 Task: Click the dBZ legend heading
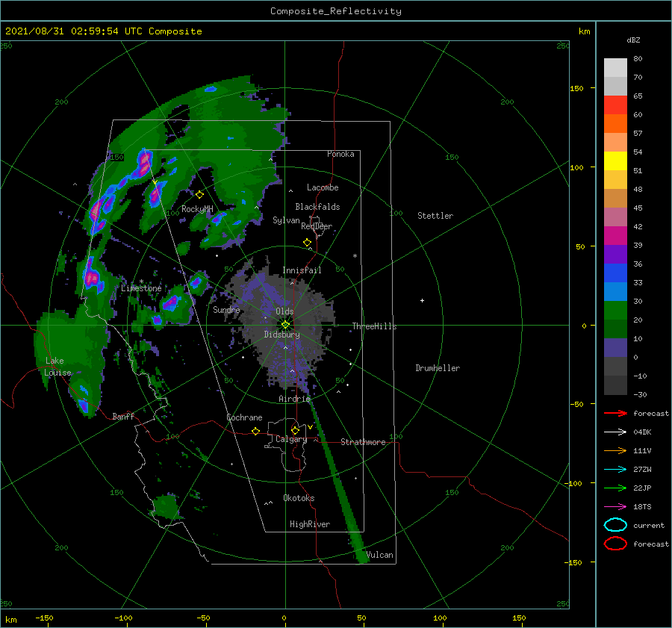coord(633,40)
